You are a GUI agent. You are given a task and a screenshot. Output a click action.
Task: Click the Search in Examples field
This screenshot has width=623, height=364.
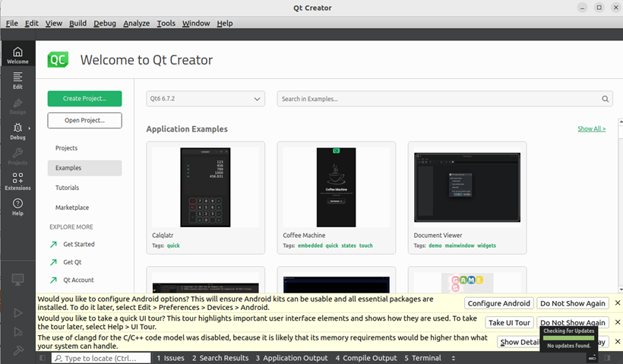445,99
